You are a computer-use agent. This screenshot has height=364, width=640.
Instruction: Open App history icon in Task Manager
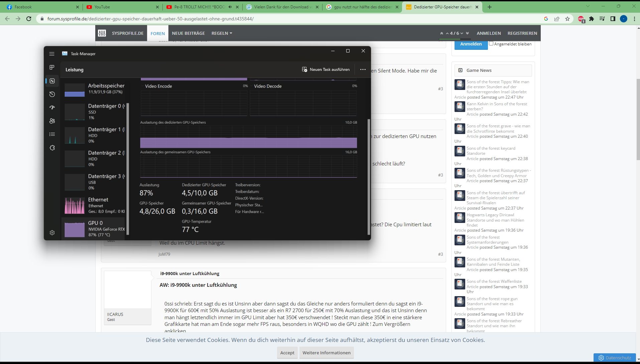point(52,94)
